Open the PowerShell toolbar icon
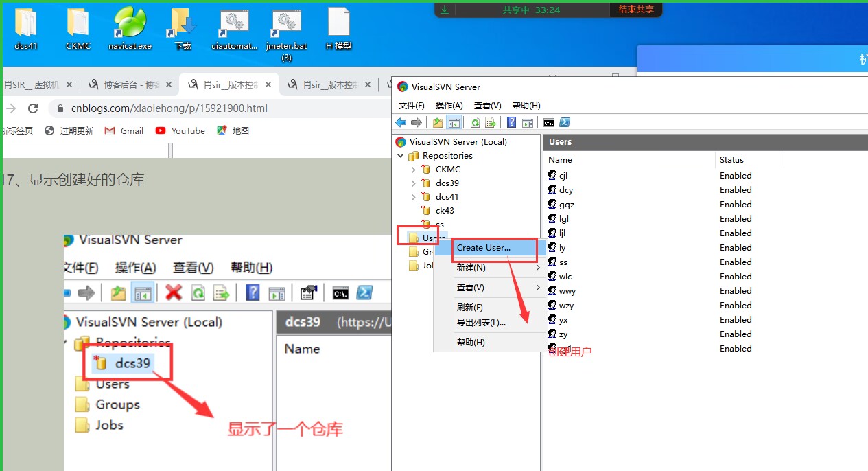Viewport: 868px width, 471px height. pyautogui.click(x=565, y=123)
